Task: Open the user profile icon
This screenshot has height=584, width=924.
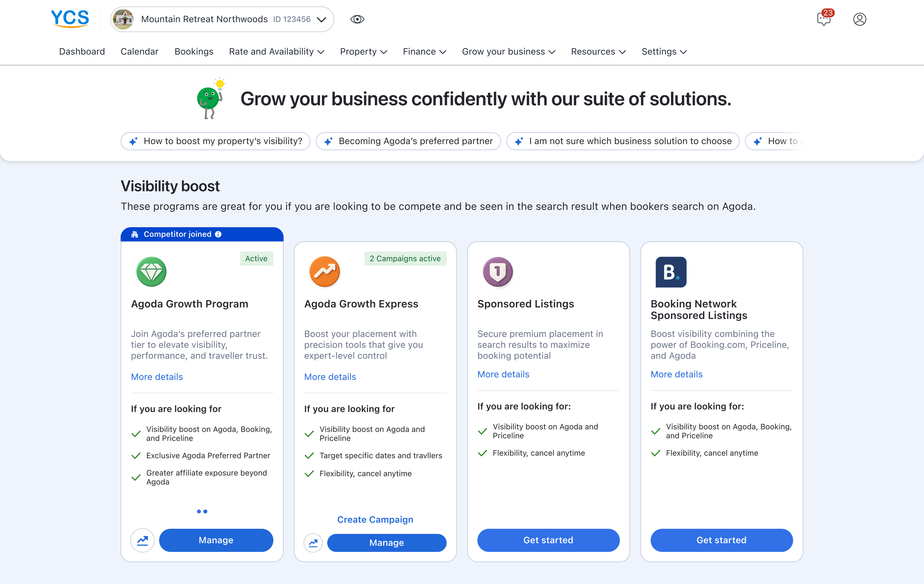Action: pyautogui.click(x=859, y=19)
